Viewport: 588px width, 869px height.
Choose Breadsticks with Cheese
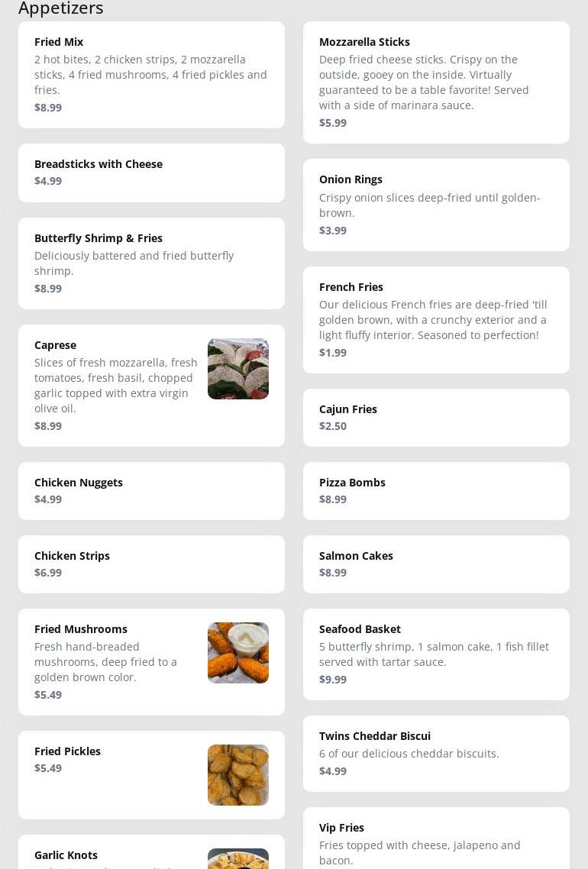[151, 173]
